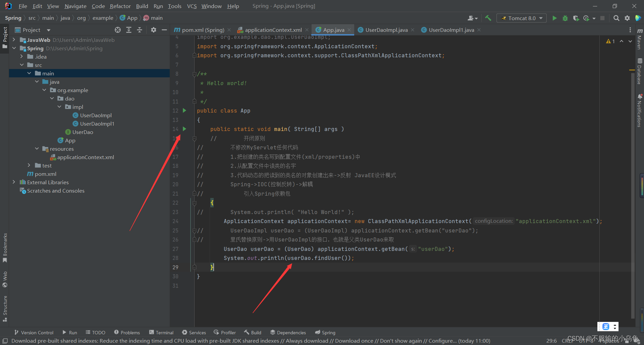Image resolution: width=644 pixels, height=345 pixels.
Task: Open the Web tool window
Action: 5,279
